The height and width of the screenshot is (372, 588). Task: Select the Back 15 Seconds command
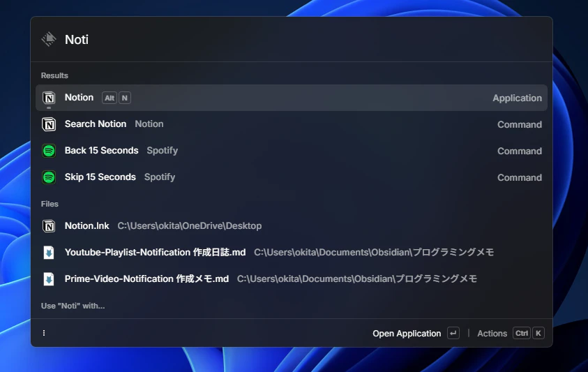pyautogui.click(x=292, y=151)
